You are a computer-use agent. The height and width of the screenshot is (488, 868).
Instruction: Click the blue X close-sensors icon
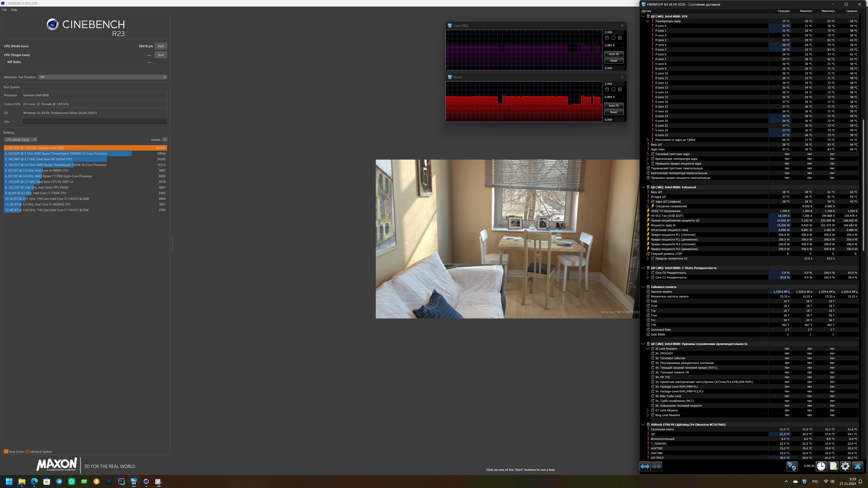(x=858, y=467)
